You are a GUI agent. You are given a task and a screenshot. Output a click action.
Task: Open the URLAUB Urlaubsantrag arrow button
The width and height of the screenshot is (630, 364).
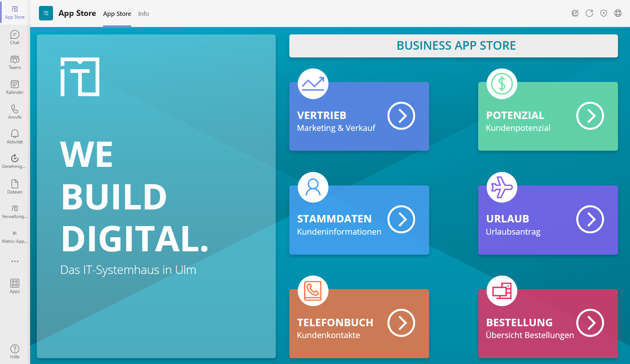click(x=590, y=219)
